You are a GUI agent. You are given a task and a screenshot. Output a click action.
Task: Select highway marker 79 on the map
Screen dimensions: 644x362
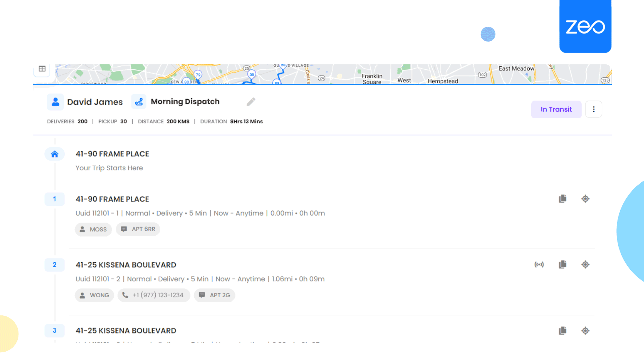click(x=198, y=75)
